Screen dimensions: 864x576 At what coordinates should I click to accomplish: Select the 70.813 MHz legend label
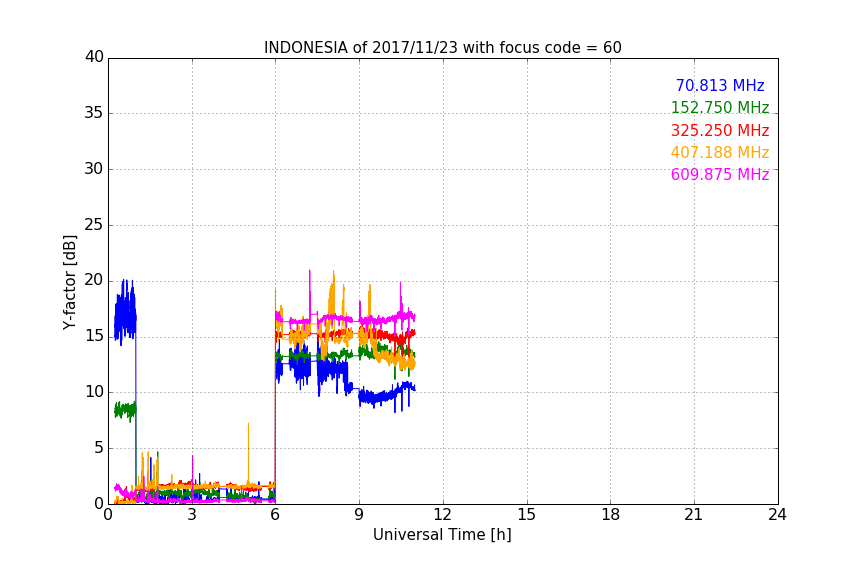tap(720, 85)
